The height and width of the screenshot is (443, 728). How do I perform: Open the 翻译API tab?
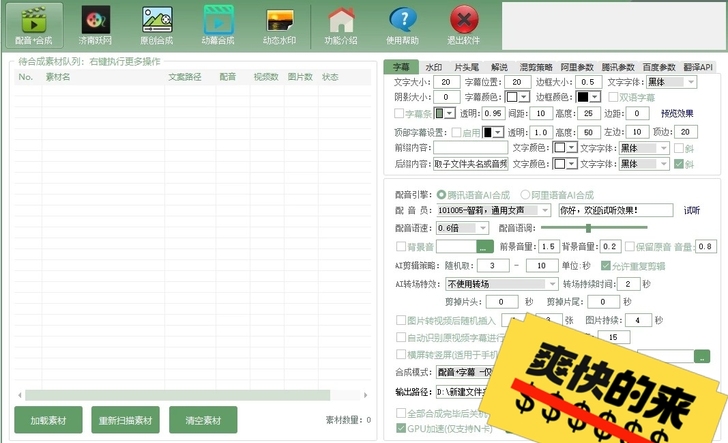tap(698, 67)
